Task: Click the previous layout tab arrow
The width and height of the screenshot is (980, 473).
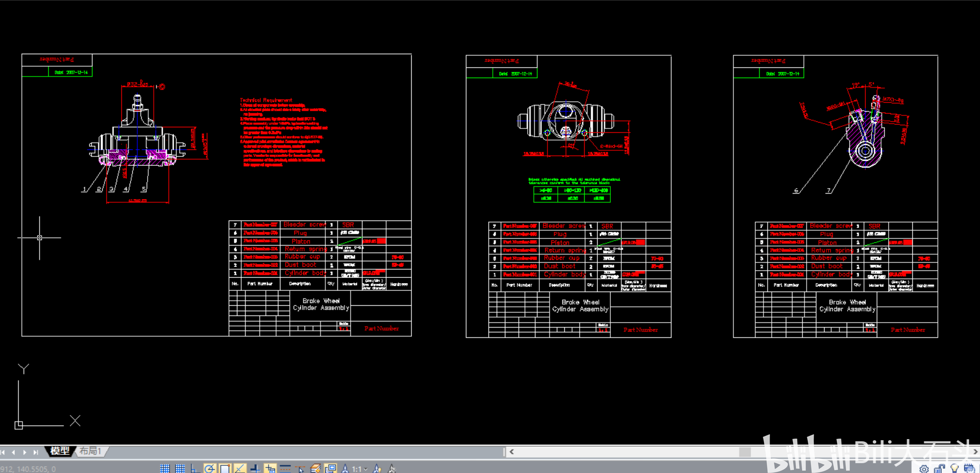Action: (14, 452)
